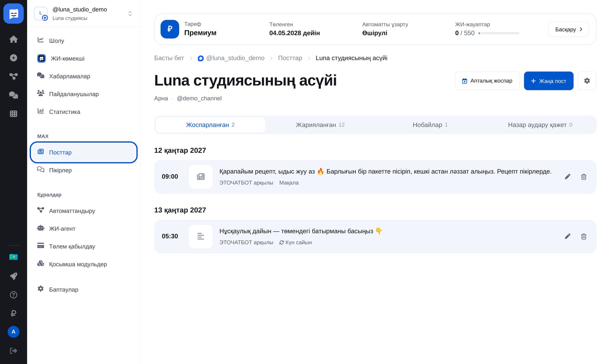This screenshot has width=610, height=364.
Task: Open the table grid icon in rail
Action: tap(13, 113)
